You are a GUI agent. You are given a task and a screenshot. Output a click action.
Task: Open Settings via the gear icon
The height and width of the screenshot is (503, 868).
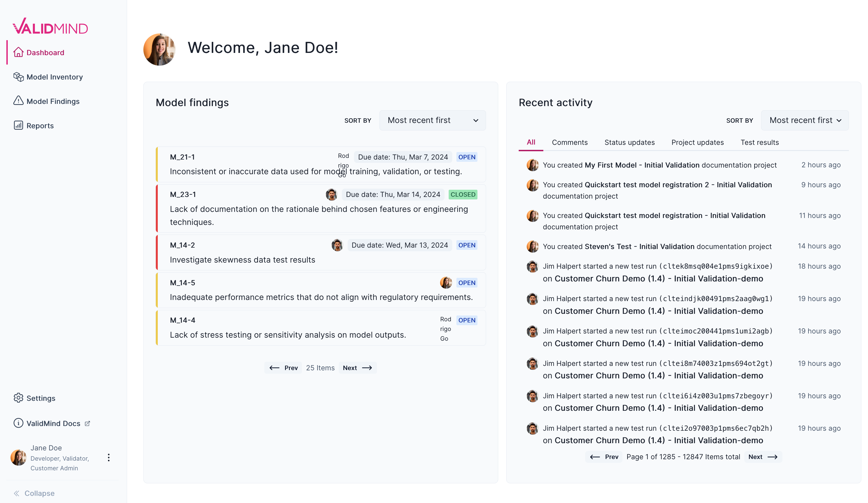[19, 398]
